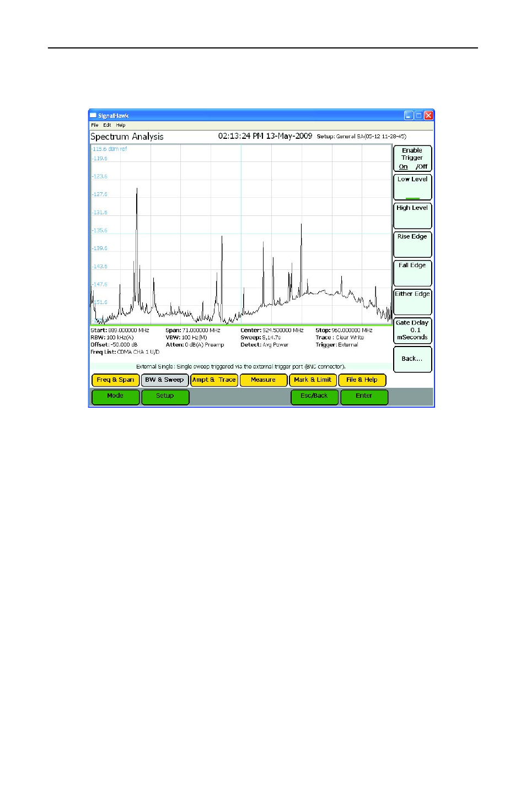Click the VBW: 100 Hz(M) readout
The image size is (526, 812).
186,338
